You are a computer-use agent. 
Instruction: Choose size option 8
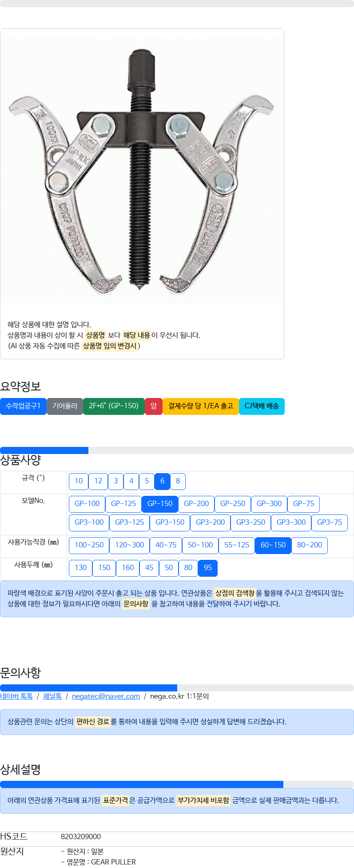[x=178, y=481]
